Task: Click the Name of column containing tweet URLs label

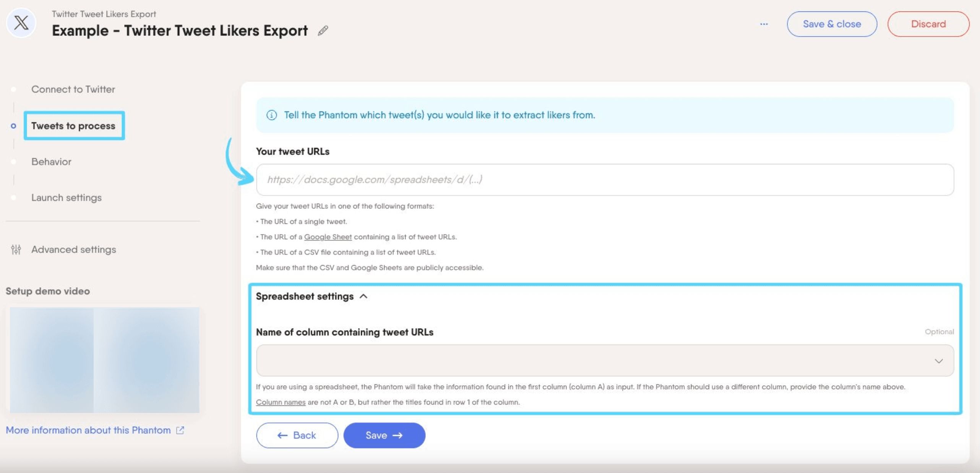Action: pos(344,332)
